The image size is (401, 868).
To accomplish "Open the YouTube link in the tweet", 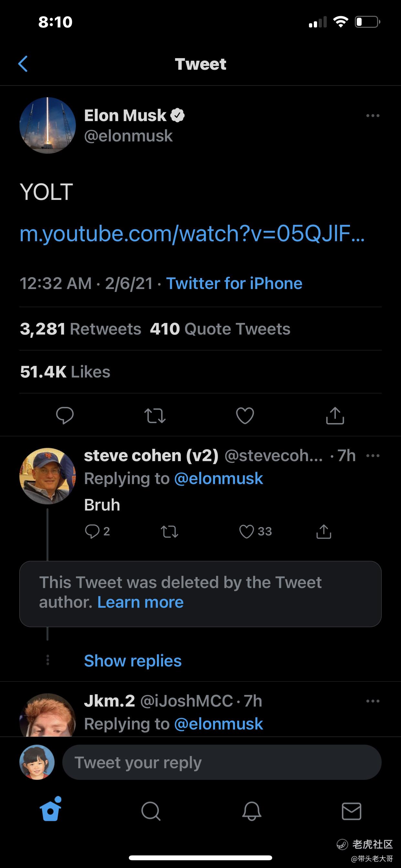I will click(192, 234).
